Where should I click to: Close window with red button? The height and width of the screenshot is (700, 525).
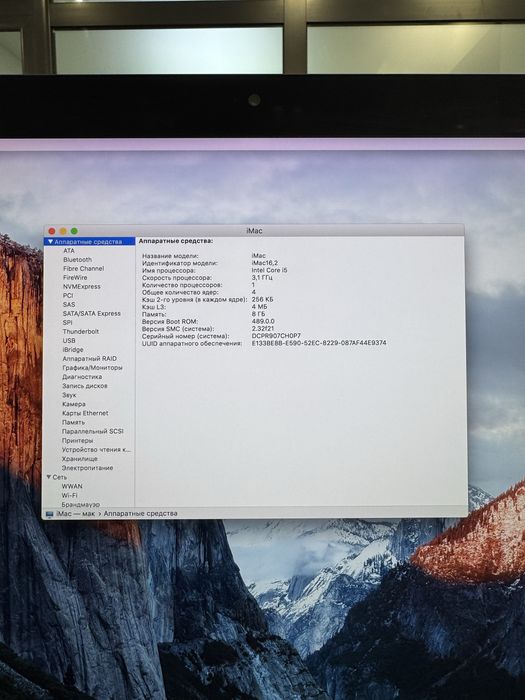(52, 231)
